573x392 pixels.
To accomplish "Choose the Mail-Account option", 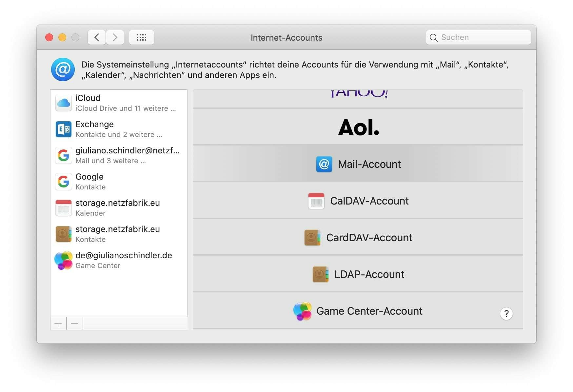I will (x=358, y=164).
